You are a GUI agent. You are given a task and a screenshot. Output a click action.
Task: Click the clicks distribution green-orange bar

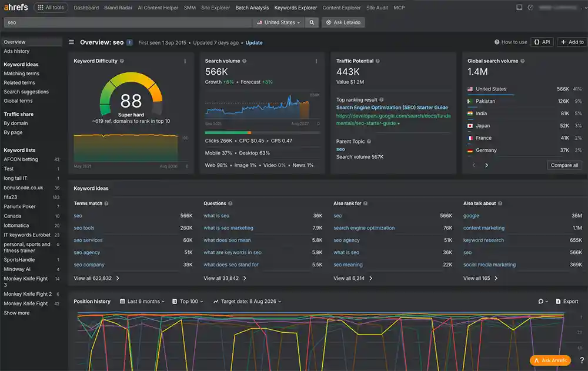262,132
